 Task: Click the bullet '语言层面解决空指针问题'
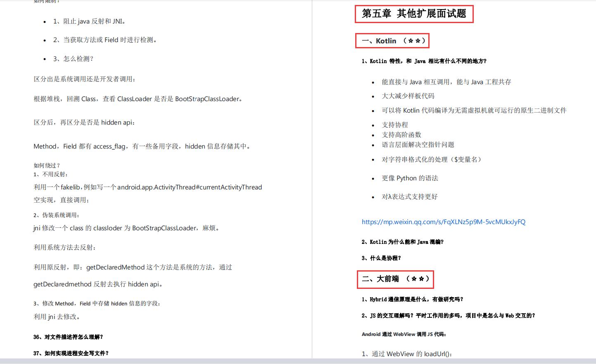418,145
